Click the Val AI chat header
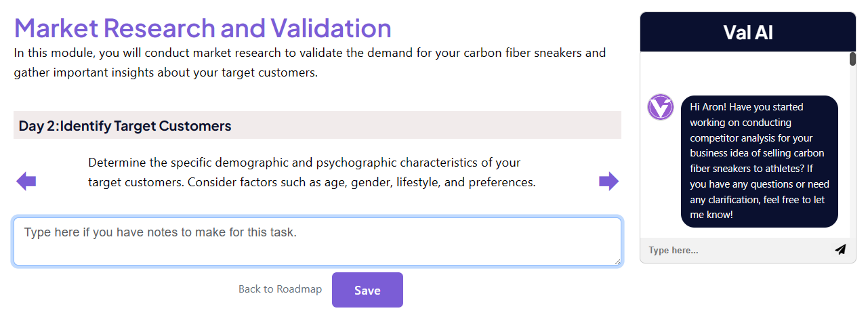The image size is (868, 317). (748, 32)
